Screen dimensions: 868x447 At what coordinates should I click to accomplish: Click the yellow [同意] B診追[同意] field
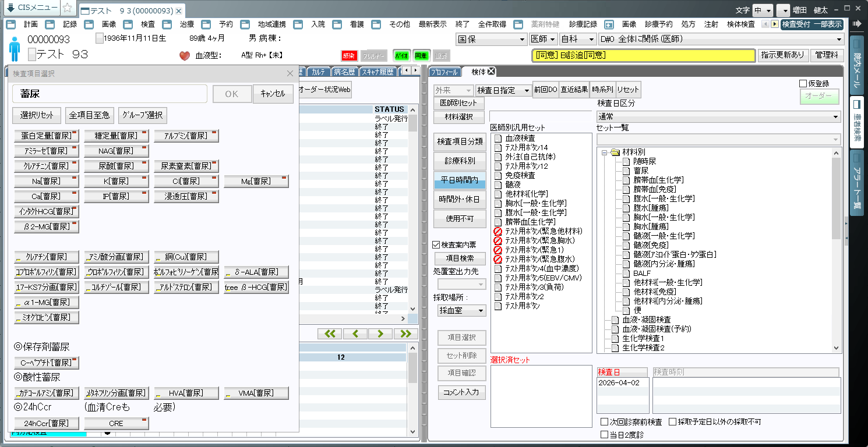point(643,55)
